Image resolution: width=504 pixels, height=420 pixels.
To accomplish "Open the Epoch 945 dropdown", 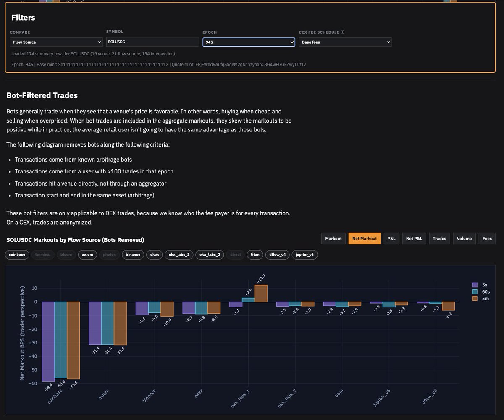I will [249, 42].
